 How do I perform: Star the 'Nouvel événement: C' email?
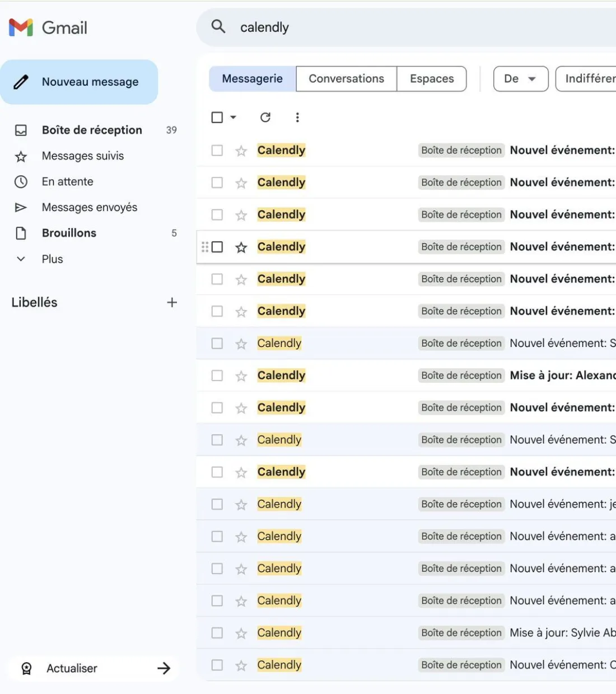pyautogui.click(x=241, y=665)
